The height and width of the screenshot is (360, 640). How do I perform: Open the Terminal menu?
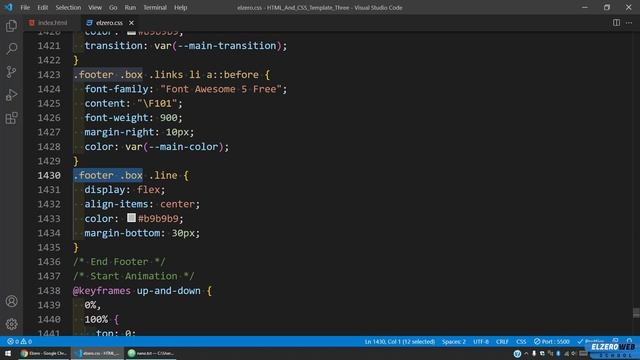coord(155,7)
